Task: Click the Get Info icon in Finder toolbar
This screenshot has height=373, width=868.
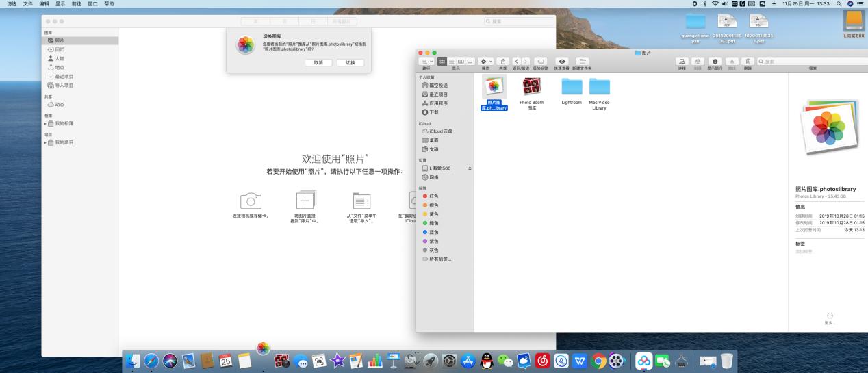Action: pyautogui.click(x=717, y=62)
